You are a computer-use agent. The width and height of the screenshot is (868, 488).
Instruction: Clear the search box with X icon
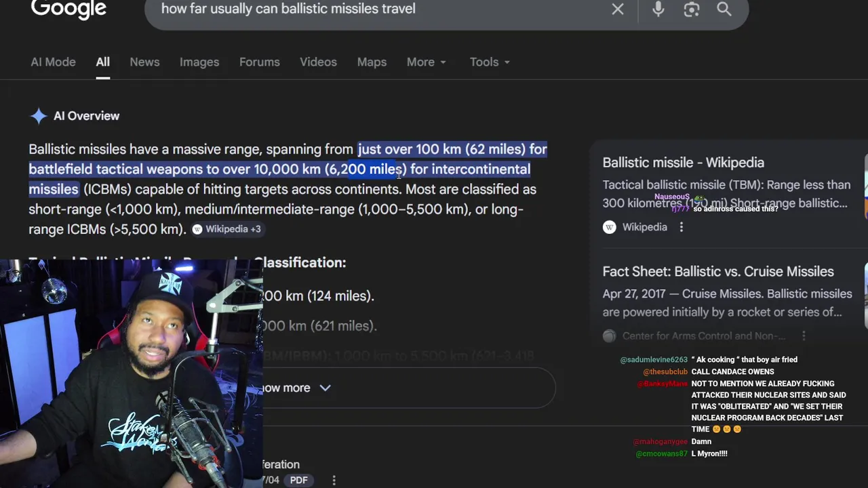(x=618, y=9)
